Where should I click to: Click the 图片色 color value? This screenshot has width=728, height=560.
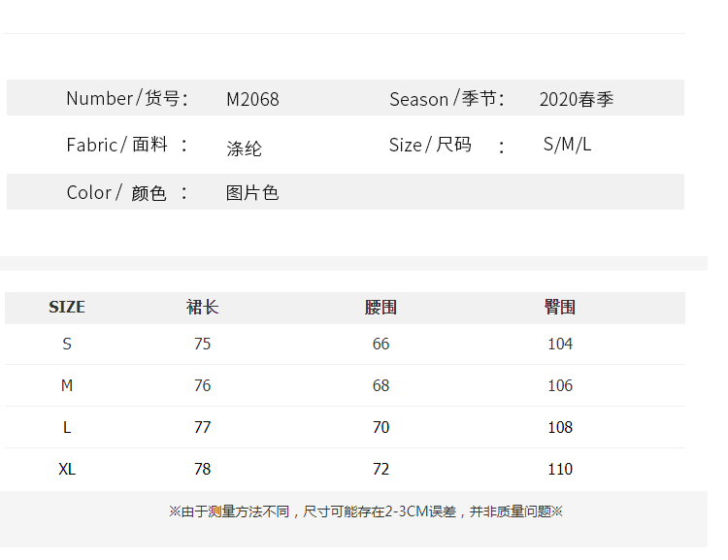[252, 193]
